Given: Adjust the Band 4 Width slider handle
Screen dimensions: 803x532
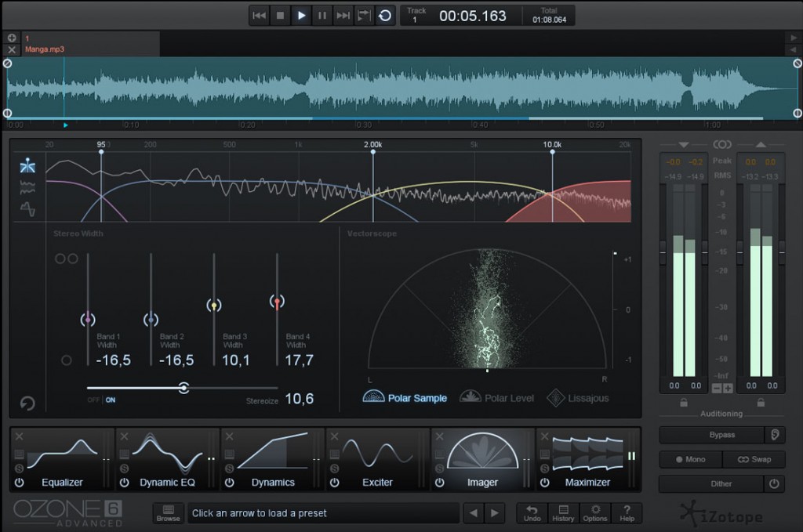Looking at the screenshot, I should coord(277,302).
